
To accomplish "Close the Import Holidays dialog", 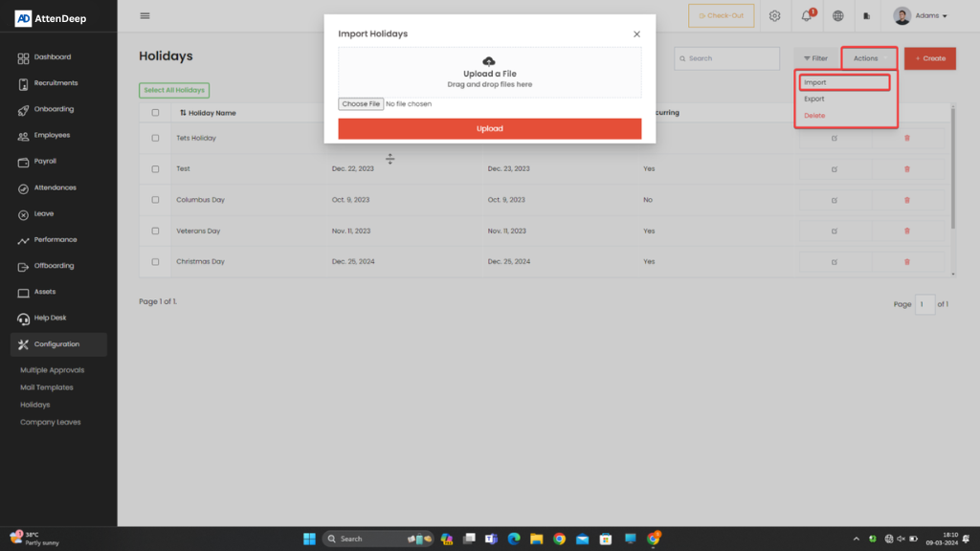I will point(636,34).
